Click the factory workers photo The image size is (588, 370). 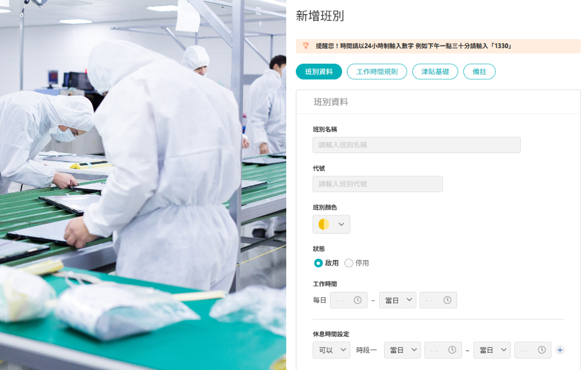click(x=143, y=185)
